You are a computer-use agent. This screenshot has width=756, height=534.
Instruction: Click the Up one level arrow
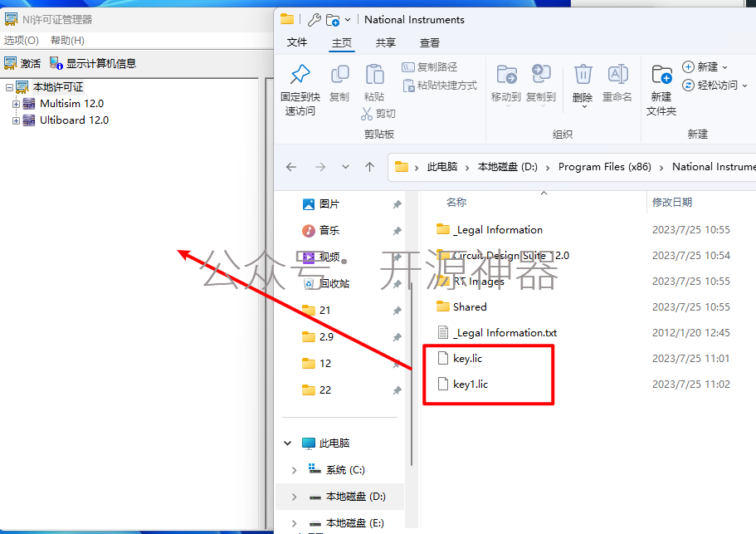(x=370, y=167)
